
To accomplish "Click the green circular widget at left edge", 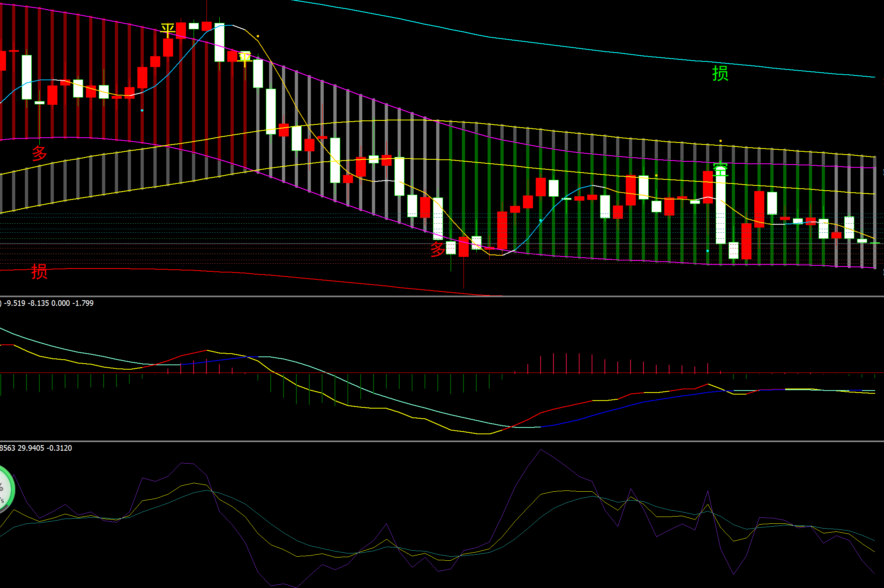I will (6, 489).
